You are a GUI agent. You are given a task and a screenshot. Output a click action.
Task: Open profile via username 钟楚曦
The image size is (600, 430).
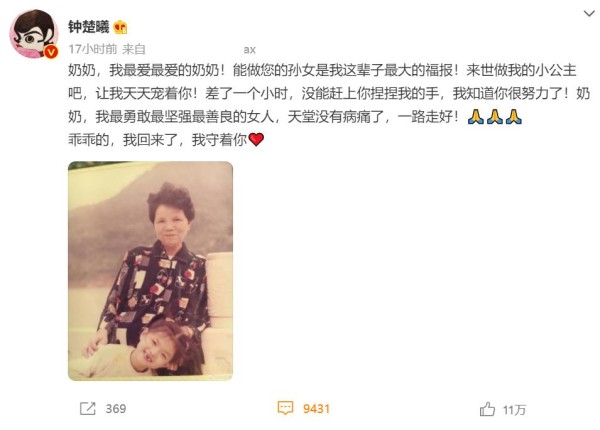point(89,27)
